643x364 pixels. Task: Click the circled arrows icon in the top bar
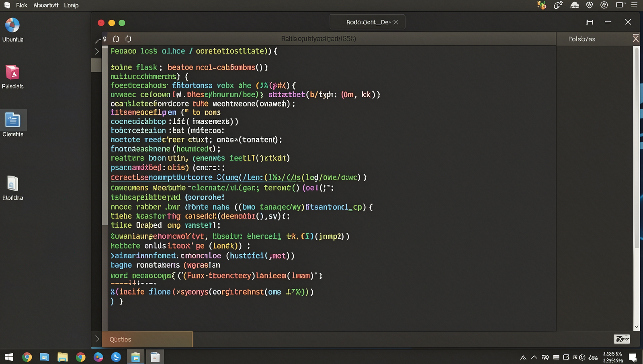tap(604, 5)
